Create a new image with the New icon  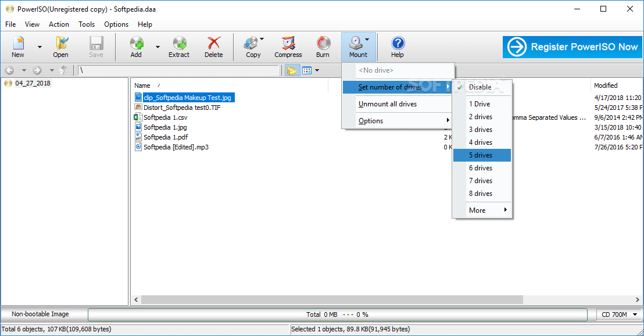click(x=17, y=47)
